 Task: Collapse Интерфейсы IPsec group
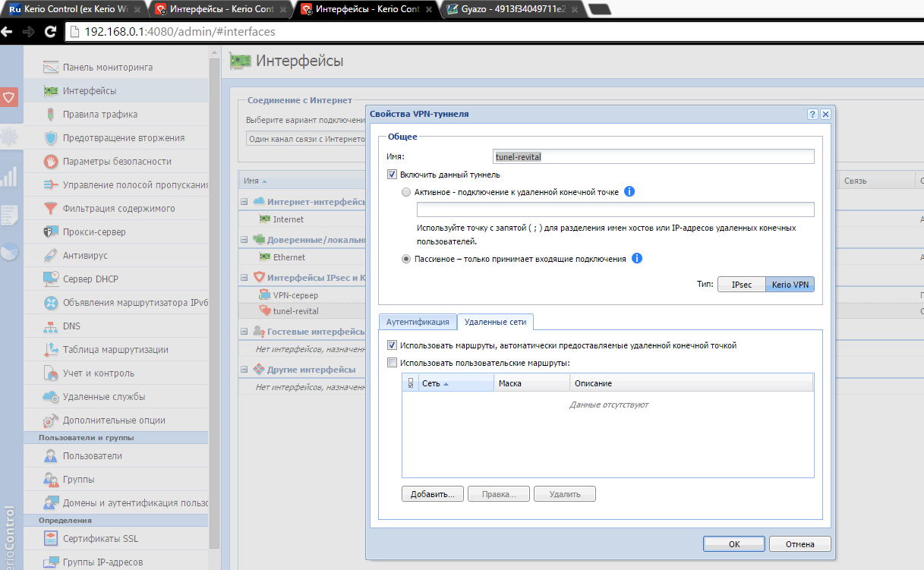coord(244,277)
